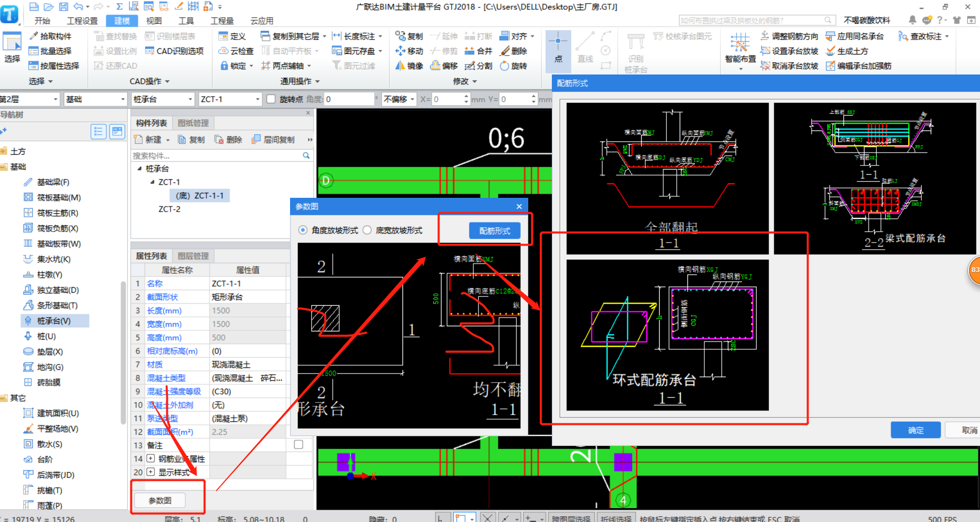Click the 删除 delete tool in ribbon
980x522 pixels.
point(514,51)
